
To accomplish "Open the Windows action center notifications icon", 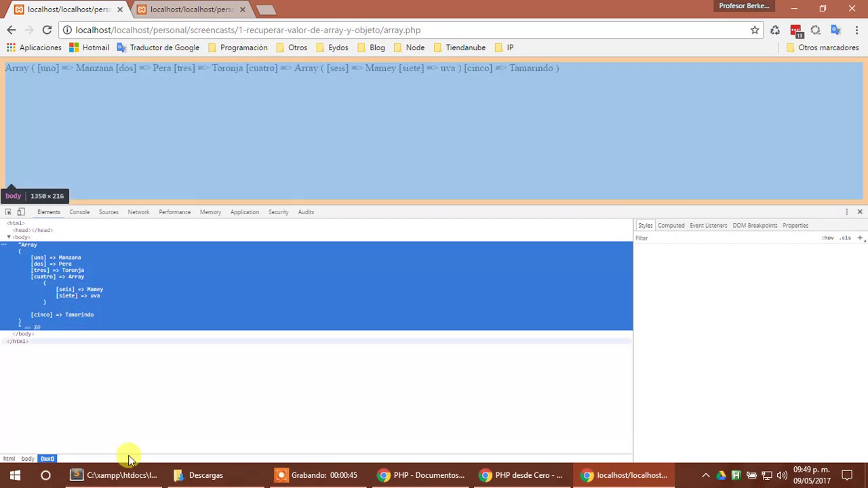I will 847,475.
